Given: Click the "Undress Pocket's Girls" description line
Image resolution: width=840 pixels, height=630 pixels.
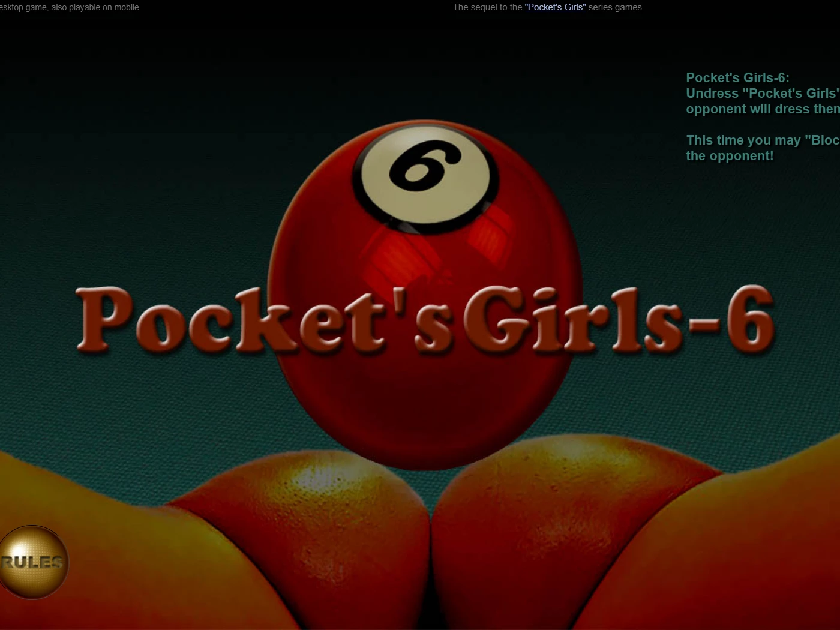Looking at the screenshot, I should point(761,93).
